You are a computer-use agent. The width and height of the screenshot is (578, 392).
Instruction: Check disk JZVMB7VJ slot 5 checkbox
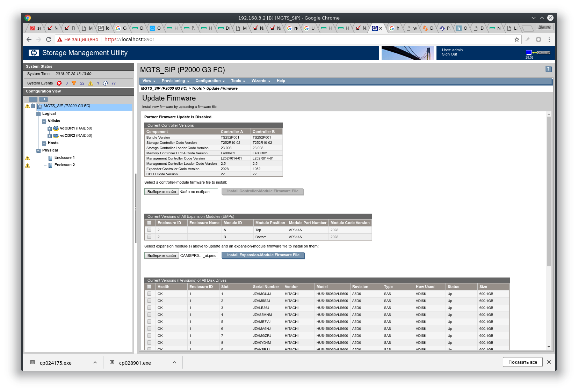[x=149, y=321]
